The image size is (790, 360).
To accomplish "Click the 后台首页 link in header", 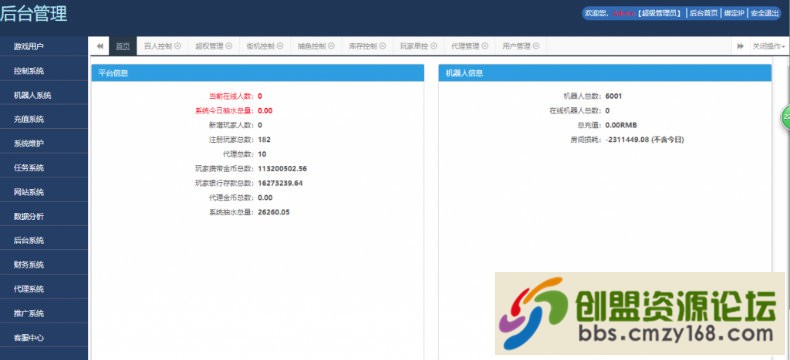I will pos(703,14).
